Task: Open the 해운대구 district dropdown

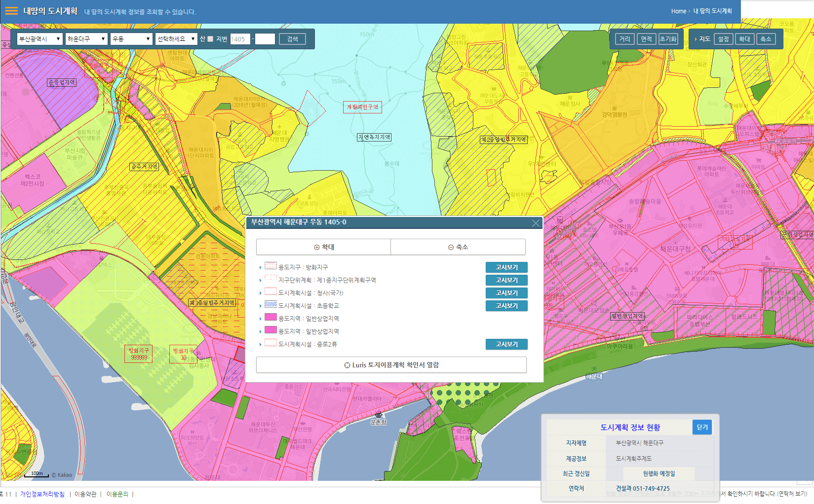Action: coord(86,39)
